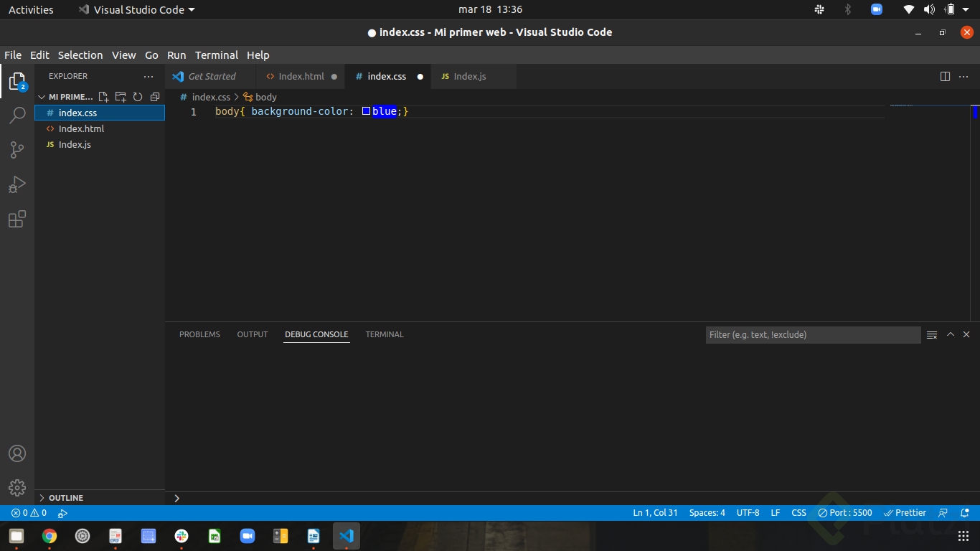Collapse all folders in the Explorer

point(155,96)
